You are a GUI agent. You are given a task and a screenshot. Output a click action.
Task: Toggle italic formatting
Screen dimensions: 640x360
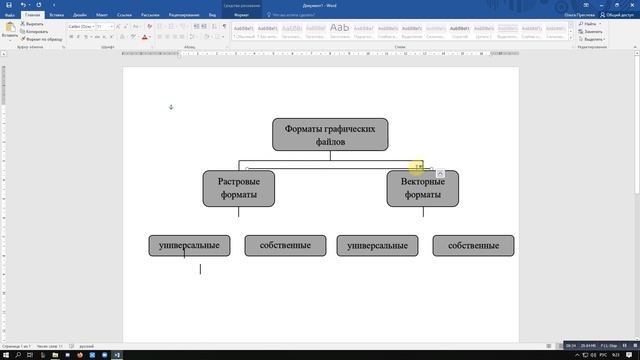pos(78,37)
